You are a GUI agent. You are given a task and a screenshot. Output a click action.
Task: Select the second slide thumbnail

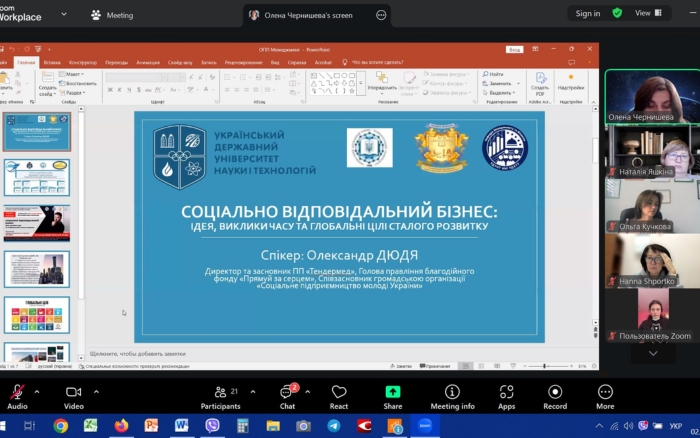[37, 177]
